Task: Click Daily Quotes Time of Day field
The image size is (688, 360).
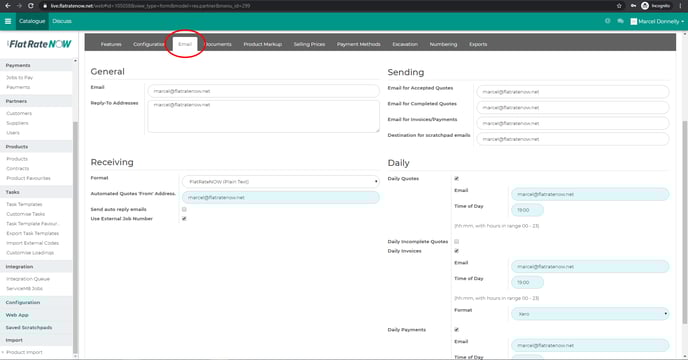Action: (527, 210)
